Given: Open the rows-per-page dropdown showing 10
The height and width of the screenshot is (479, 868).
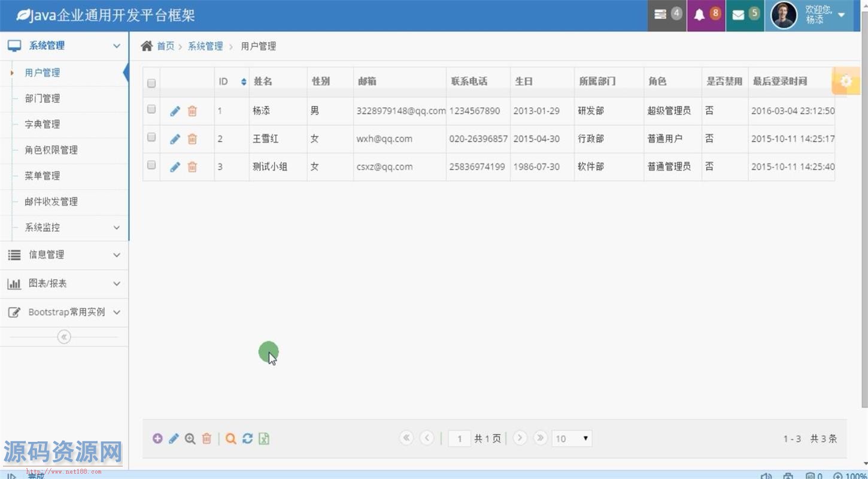Looking at the screenshot, I should 572,439.
